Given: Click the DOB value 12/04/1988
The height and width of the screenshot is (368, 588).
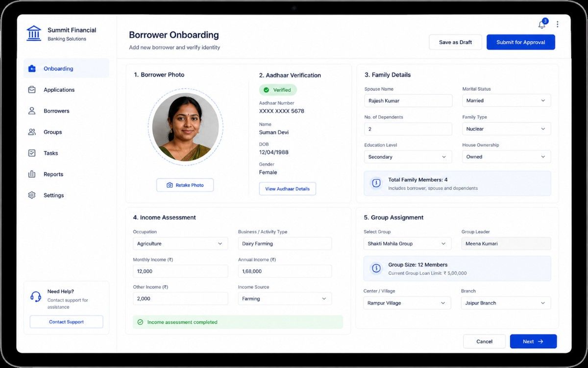Looking at the screenshot, I should tap(274, 152).
